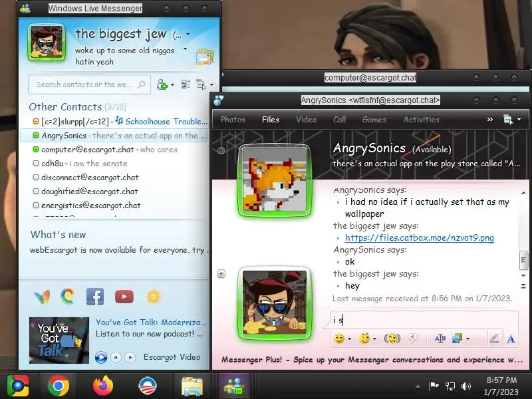This screenshot has width=532, height=399.
Task: Open the Files tab in chat
Action: pos(271,120)
